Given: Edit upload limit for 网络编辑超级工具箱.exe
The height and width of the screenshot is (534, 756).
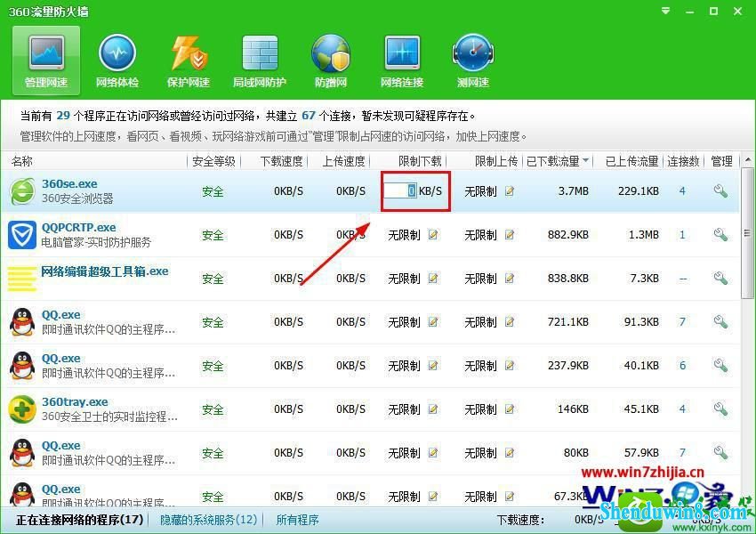Looking at the screenshot, I should coord(509,279).
